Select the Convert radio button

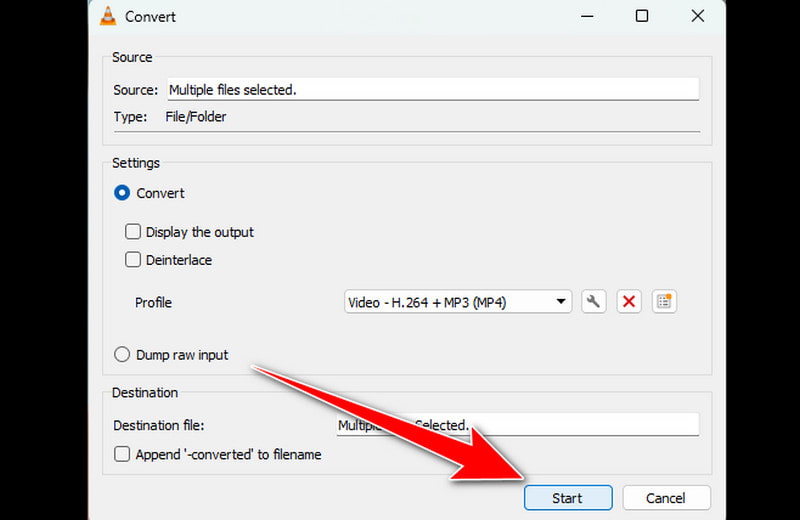click(x=123, y=193)
